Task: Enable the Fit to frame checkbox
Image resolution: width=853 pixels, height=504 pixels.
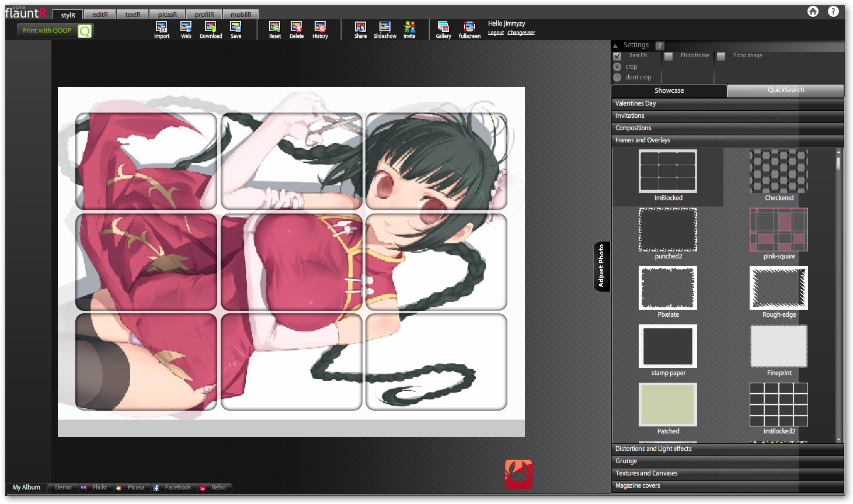Action: pyautogui.click(x=669, y=56)
